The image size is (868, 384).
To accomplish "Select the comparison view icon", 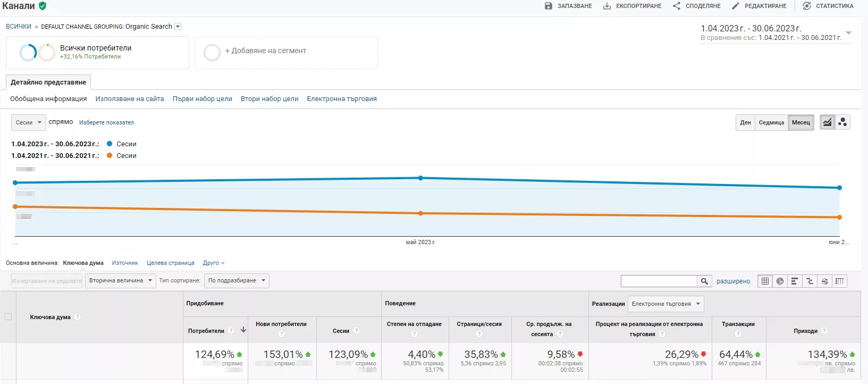I will (810, 281).
